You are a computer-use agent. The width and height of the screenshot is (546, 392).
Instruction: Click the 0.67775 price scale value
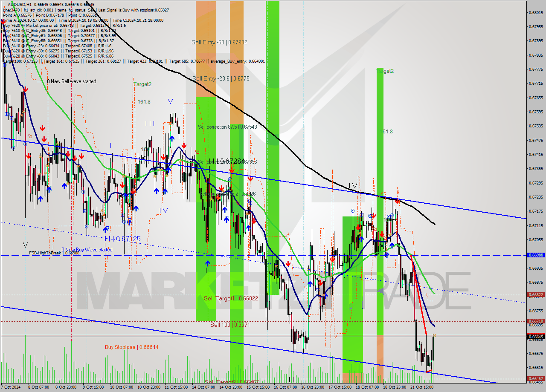[536, 69]
